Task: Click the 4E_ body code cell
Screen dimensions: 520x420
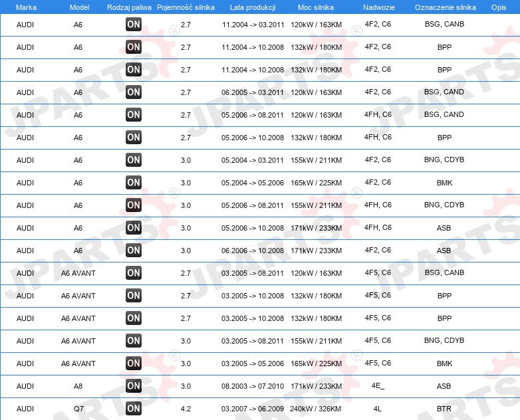Action: click(x=378, y=386)
